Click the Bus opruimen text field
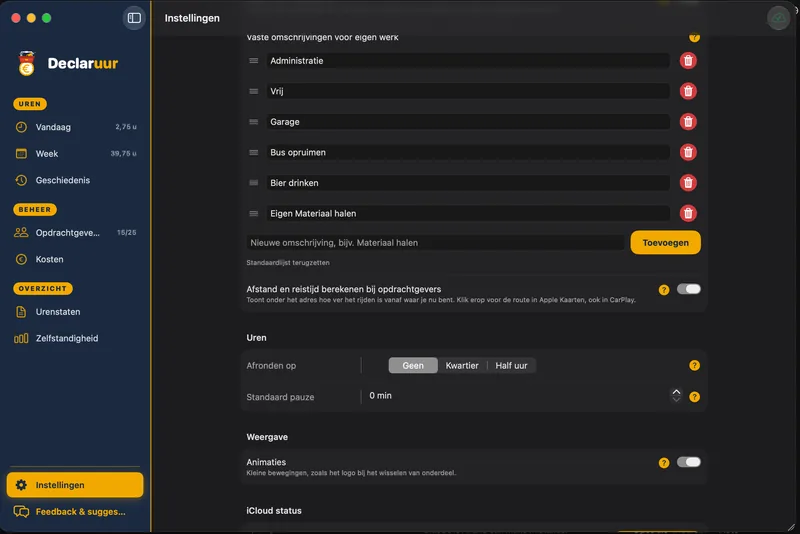 point(468,152)
